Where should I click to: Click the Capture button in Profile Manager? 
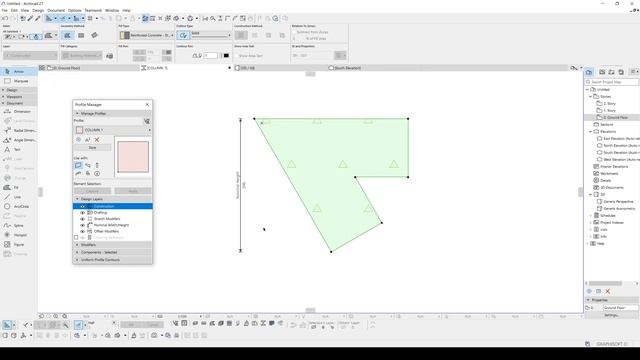[92, 191]
